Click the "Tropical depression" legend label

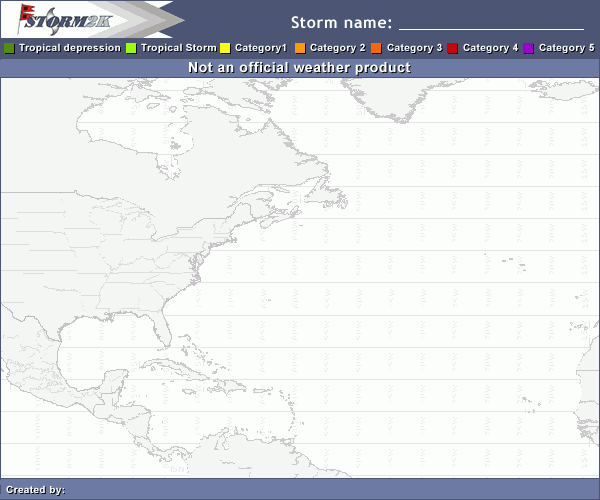[70, 48]
